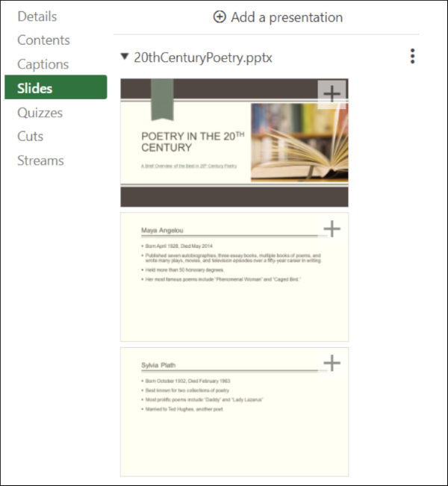448x486 pixels.
Task: Click the plus icon on the title slide
Action: pyautogui.click(x=332, y=93)
